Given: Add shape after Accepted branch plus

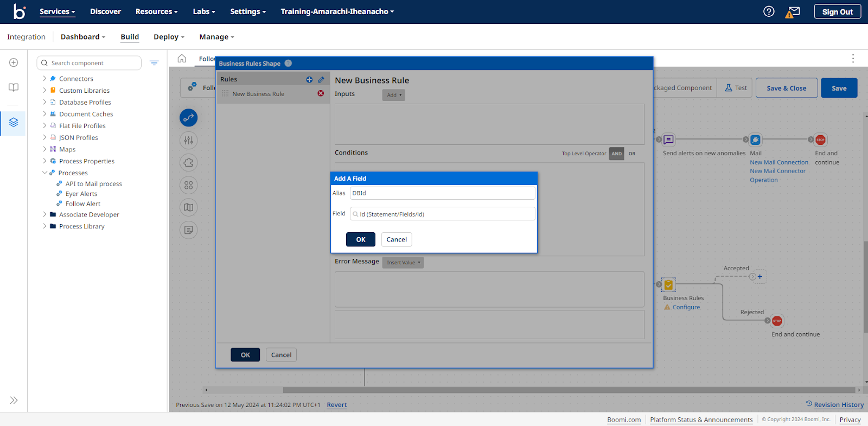Looking at the screenshot, I should (x=759, y=277).
